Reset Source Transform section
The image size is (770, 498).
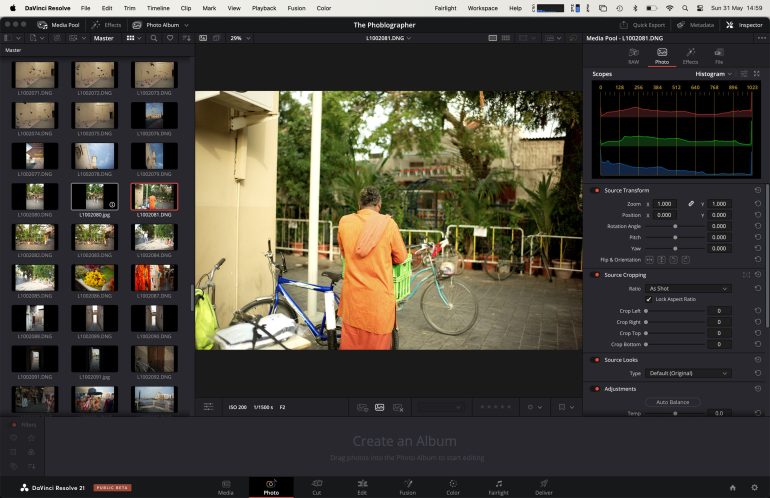click(x=758, y=190)
